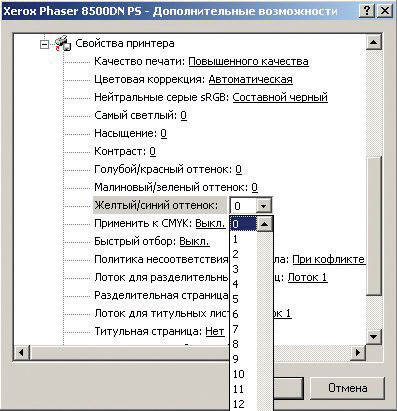The height and width of the screenshot is (411, 397).
Task: Click the horizontal scroll right arrow
Action: click(358, 352)
